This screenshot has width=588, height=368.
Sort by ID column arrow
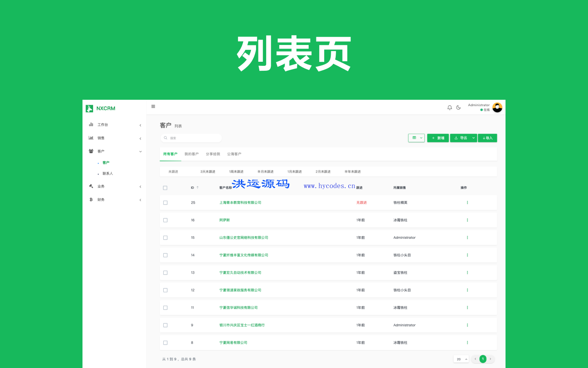[x=198, y=188]
